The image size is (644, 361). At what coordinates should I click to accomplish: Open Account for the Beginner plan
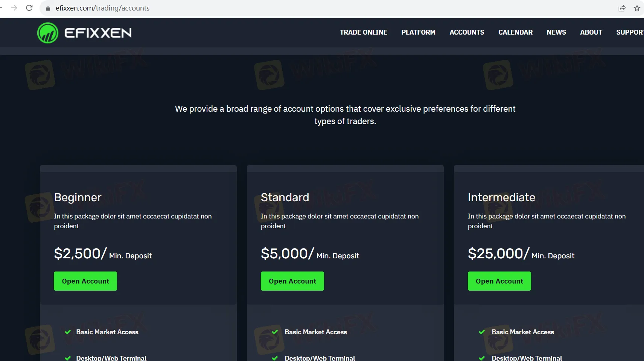[x=85, y=281]
